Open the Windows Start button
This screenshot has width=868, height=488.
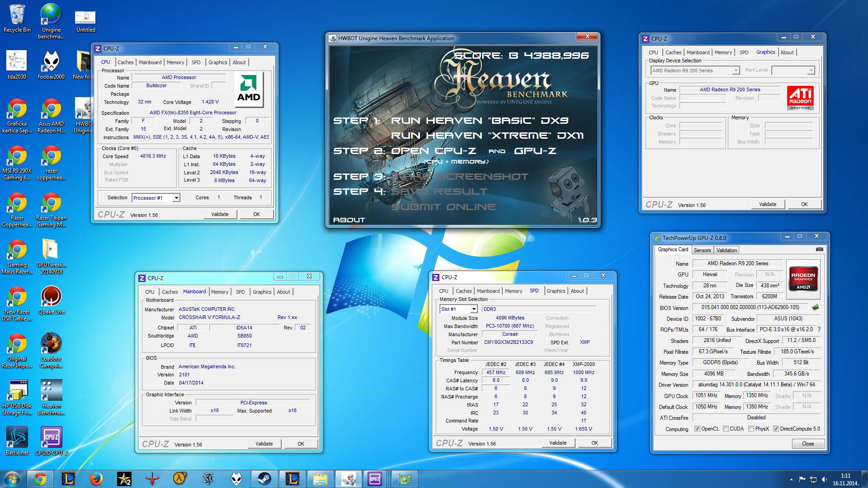(12, 479)
